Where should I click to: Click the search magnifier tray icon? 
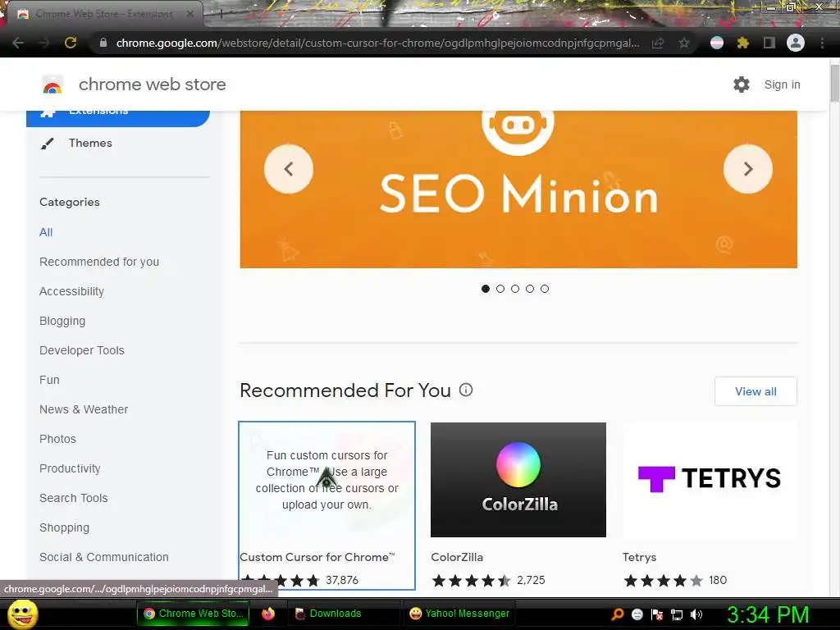point(618,614)
